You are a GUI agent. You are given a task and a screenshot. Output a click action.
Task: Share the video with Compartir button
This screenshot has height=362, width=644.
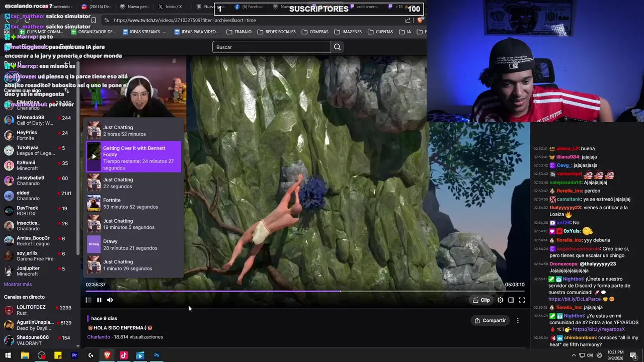(x=490, y=320)
